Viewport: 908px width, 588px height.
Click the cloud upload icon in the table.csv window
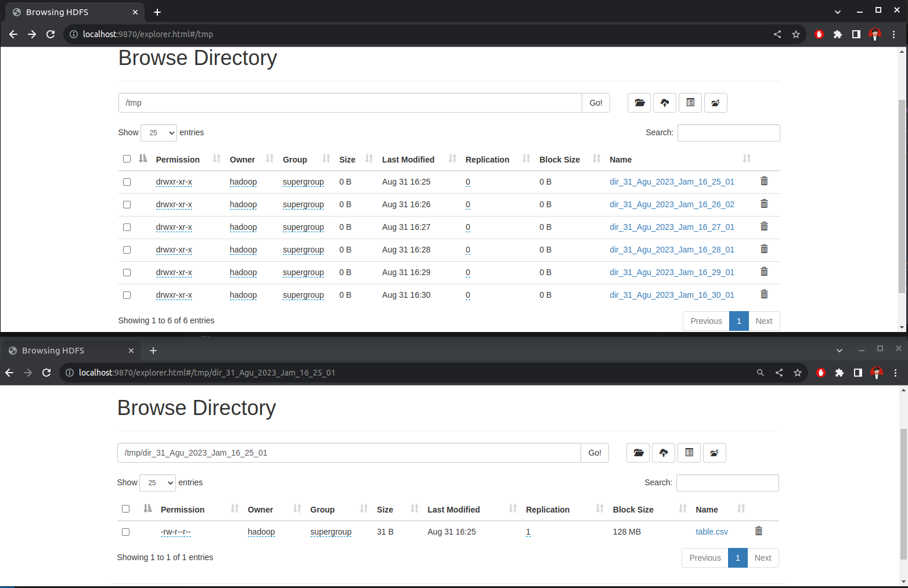tap(664, 453)
